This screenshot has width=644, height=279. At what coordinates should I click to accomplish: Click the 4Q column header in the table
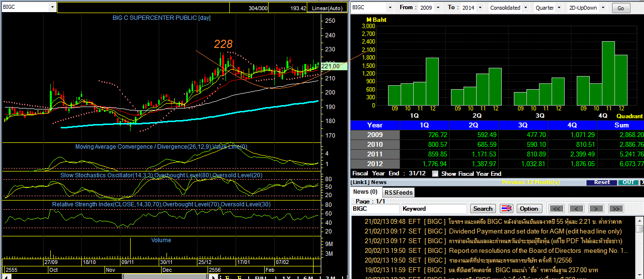pos(572,125)
